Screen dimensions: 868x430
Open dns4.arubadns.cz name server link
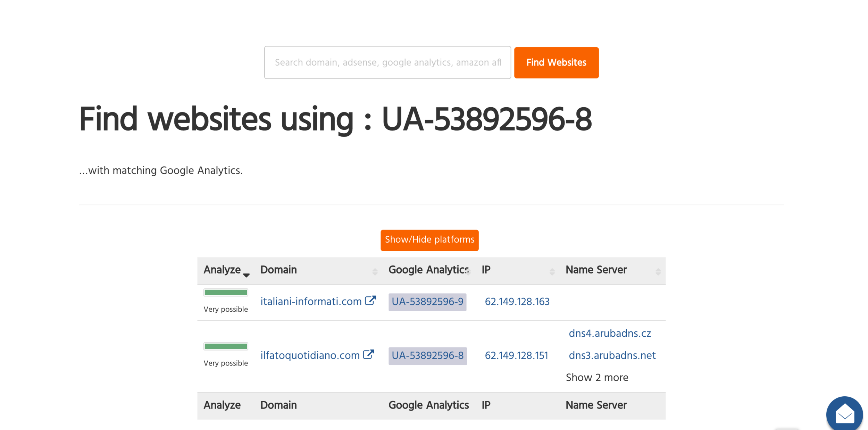pos(609,333)
